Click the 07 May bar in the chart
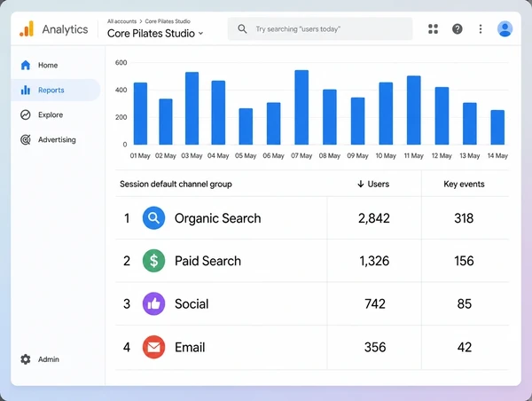 pyautogui.click(x=301, y=107)
